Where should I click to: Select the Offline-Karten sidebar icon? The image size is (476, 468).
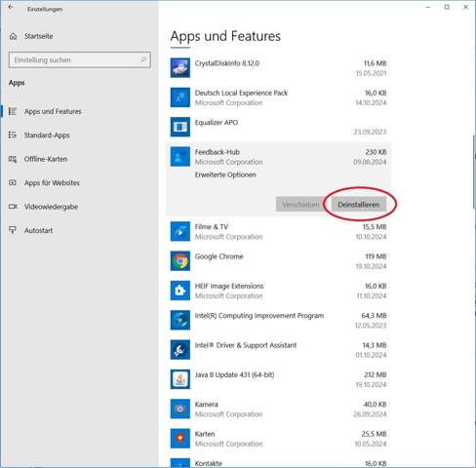click(13, 159)
